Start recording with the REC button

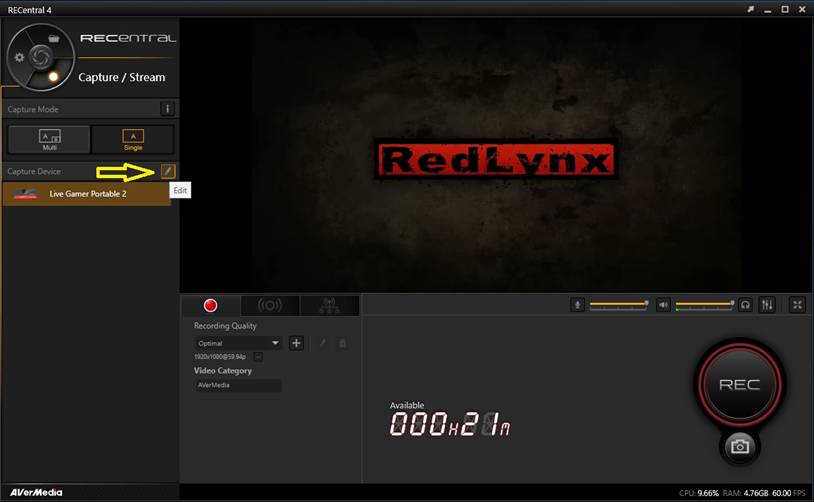739,384
